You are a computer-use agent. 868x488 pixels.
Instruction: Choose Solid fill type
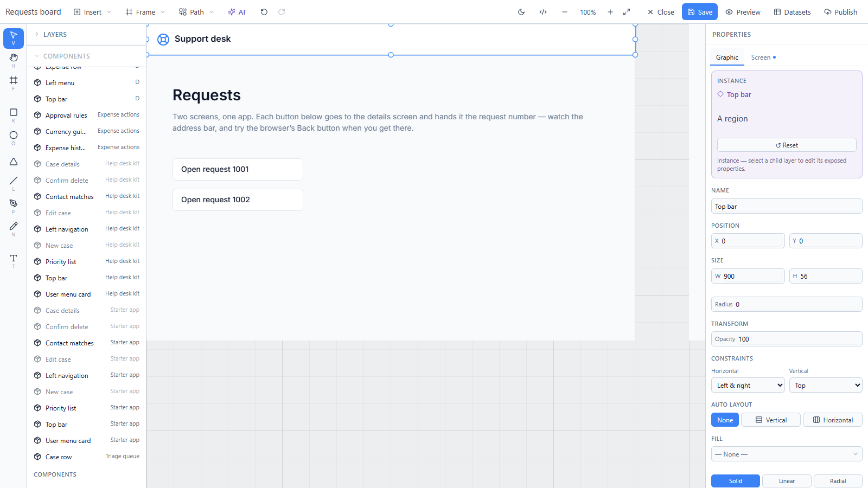[x=736, y=481]
